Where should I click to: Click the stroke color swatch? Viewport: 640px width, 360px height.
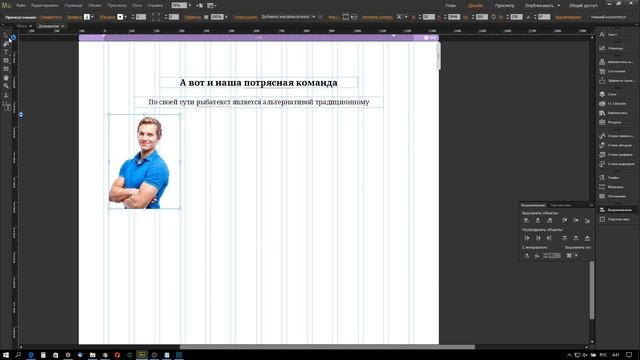[x=120, y=17]
